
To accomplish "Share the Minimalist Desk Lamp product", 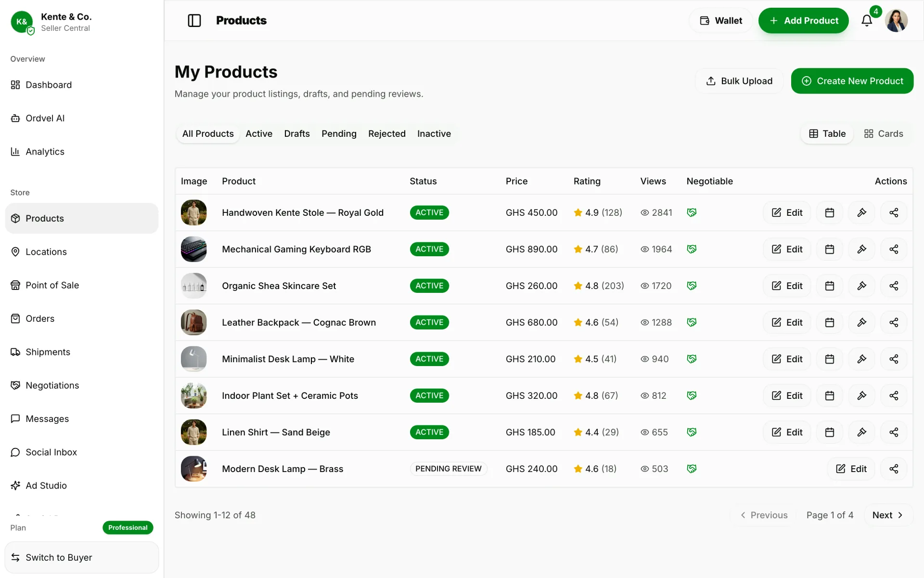I will [x=894, y=359].
